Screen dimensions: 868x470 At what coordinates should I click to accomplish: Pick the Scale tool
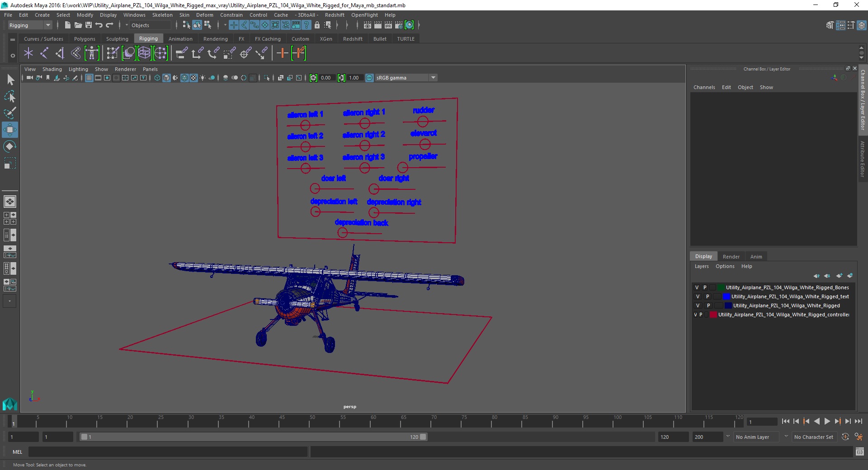pyautogui.click(x=10, y=163)
